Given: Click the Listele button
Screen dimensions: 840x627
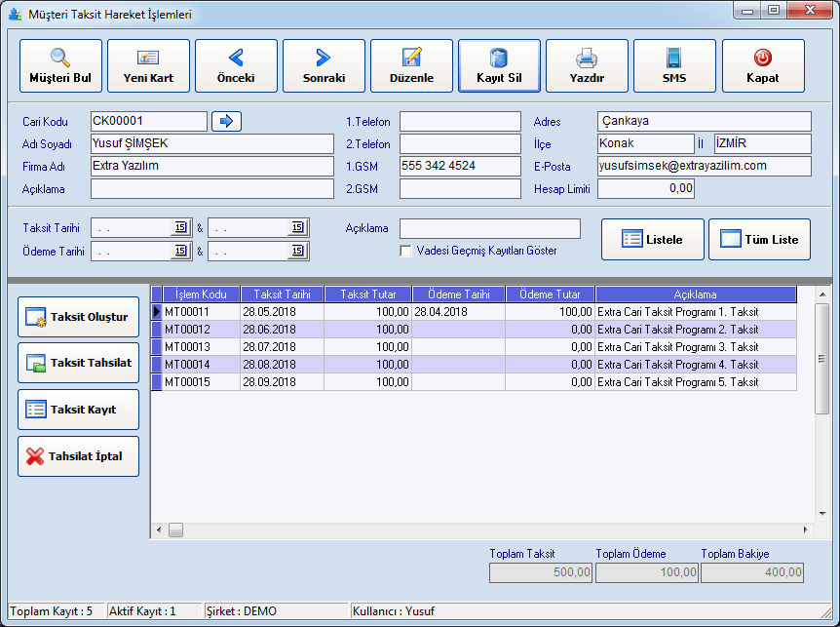Looking at the screenshot, I should 653,240.
